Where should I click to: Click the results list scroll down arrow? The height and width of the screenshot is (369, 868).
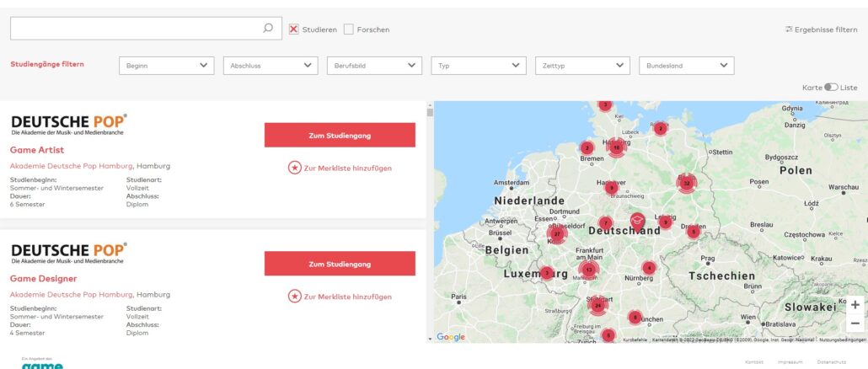[x=429, y=339]
